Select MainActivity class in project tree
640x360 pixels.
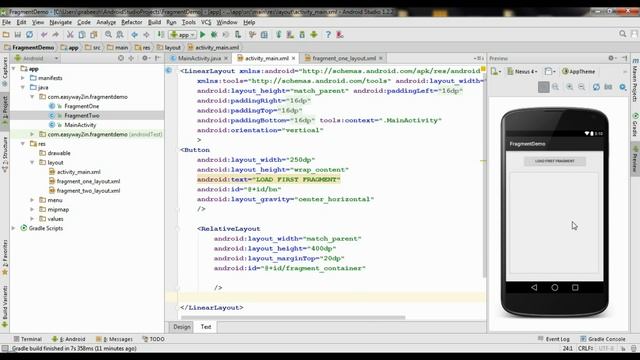pyautogui.click(x=80, y=125)
